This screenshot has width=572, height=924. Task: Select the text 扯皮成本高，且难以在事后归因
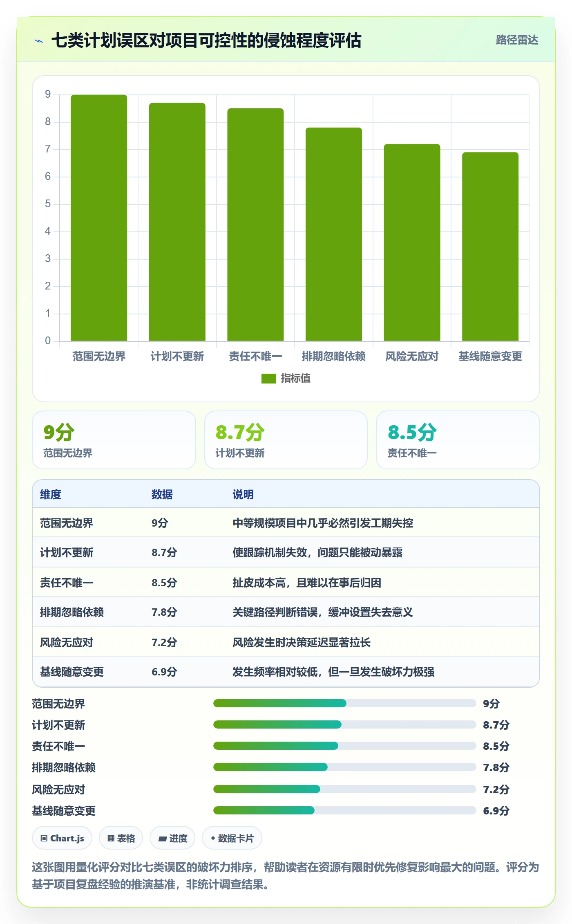[x=307, y=583]
